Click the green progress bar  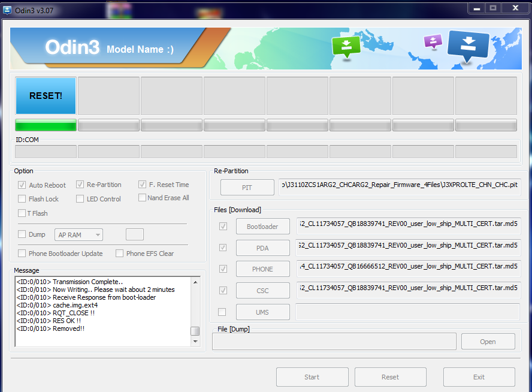(46, 125)
